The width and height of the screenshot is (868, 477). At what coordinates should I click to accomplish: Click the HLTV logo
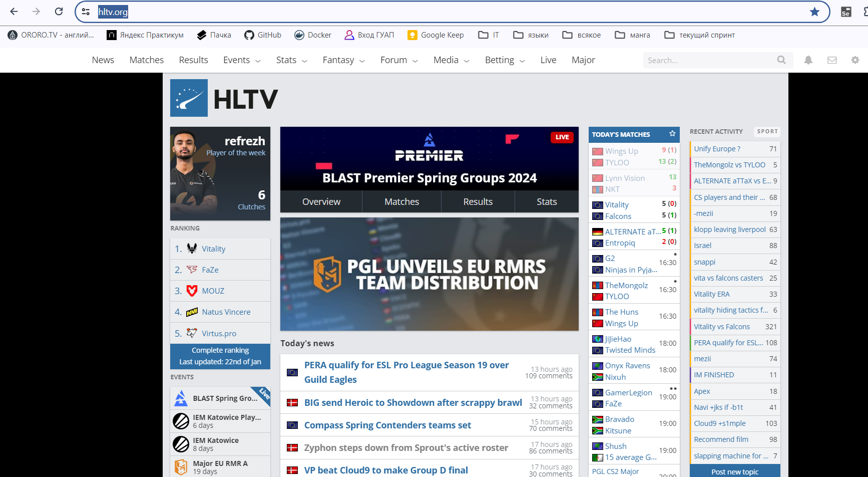click(224, 98)
